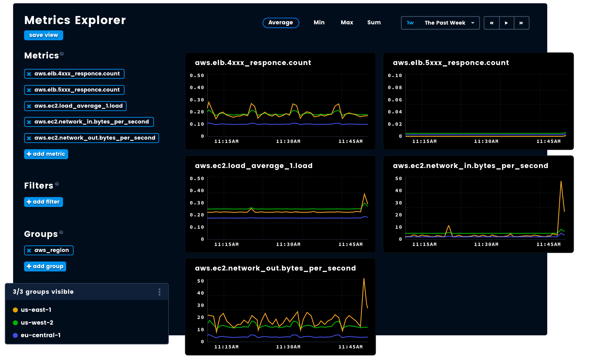Click the save view button
Viewport: 600px width, 364px height.
pyautogui.click(x=43, y=35)
